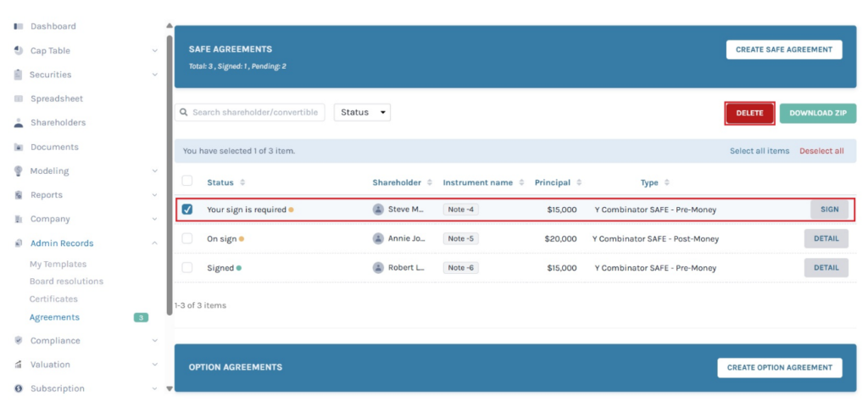Image resolution: width=868 pixels, height=408 pixels.
Task: Click Create Safe Agreement button
Action: pyautogui.click(x=783, y=50)
